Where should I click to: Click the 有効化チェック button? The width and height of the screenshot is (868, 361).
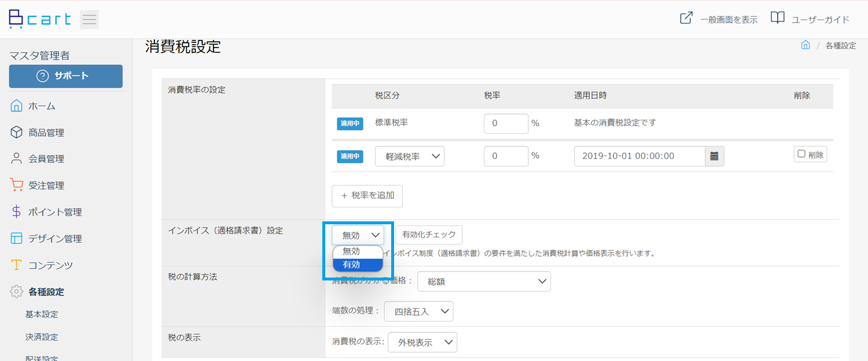click(429, 235)
